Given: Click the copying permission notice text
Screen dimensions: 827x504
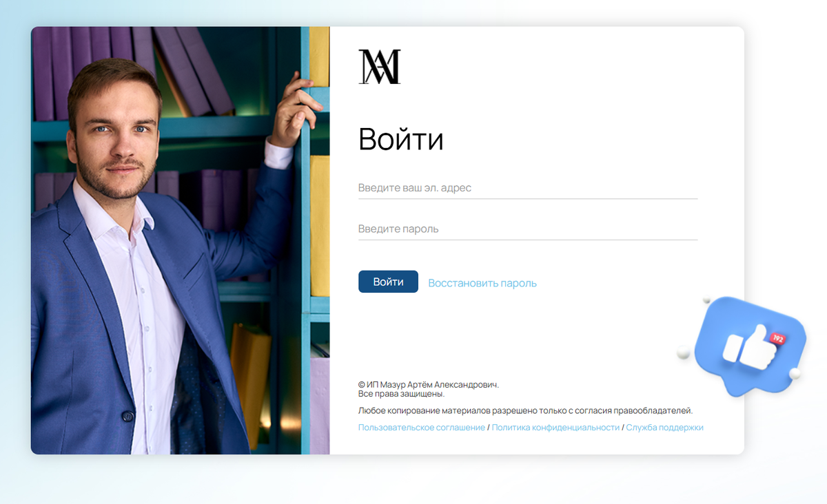Looking at the screenshot, I should pyautogui.click(x=525, y=410).
